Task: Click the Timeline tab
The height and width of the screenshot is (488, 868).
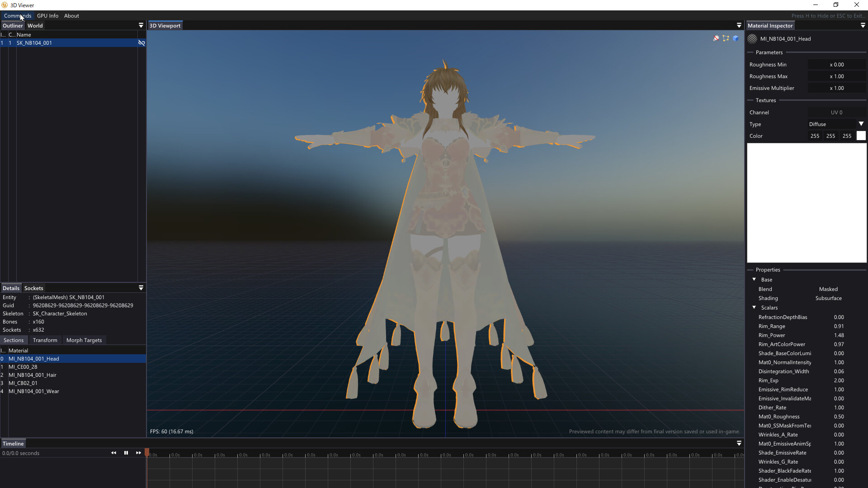Action: click(13, 444)
